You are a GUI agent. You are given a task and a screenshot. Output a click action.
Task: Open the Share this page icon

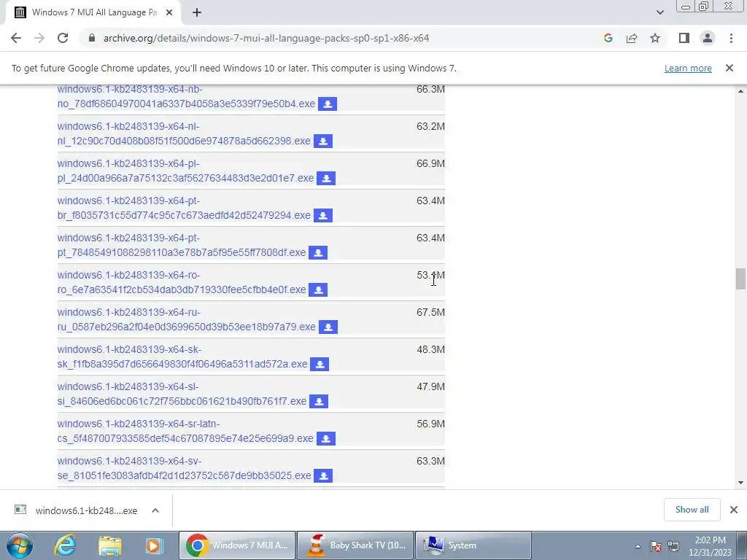(x=632, y=38)
